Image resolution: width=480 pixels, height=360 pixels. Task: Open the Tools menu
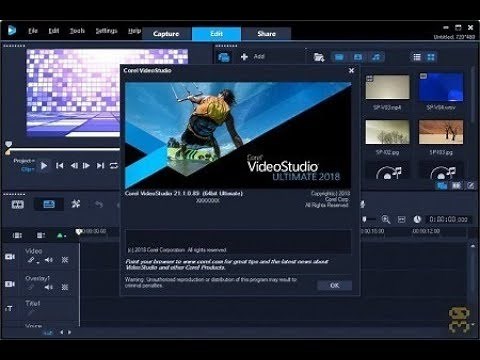pyautogui.click(x=77, y=31)
